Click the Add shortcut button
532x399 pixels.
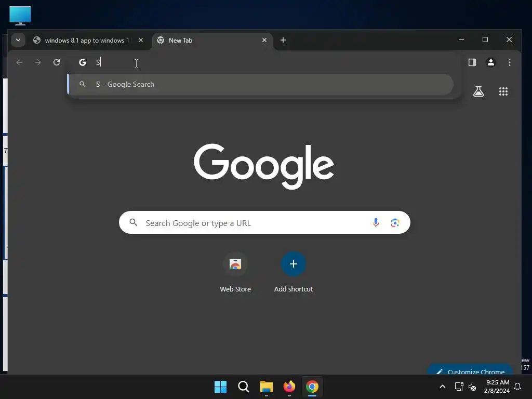click(x=294, y=272)
